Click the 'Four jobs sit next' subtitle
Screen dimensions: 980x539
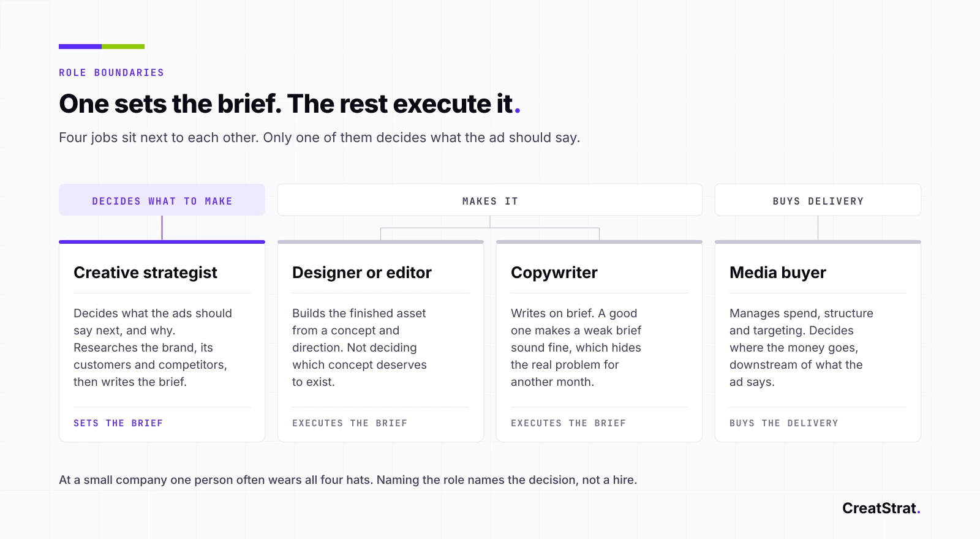tap(319, 138)
